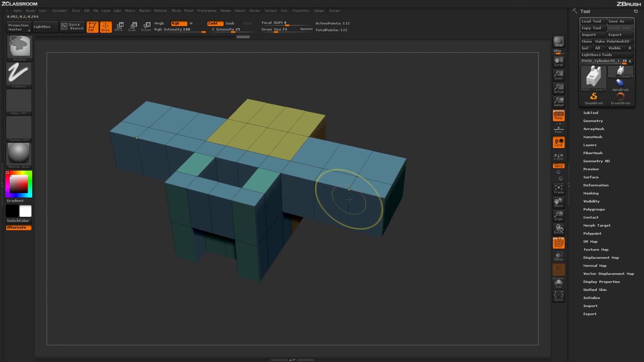
Task: Click the right-shelf Rotate view icon
Action: [558, 229]
